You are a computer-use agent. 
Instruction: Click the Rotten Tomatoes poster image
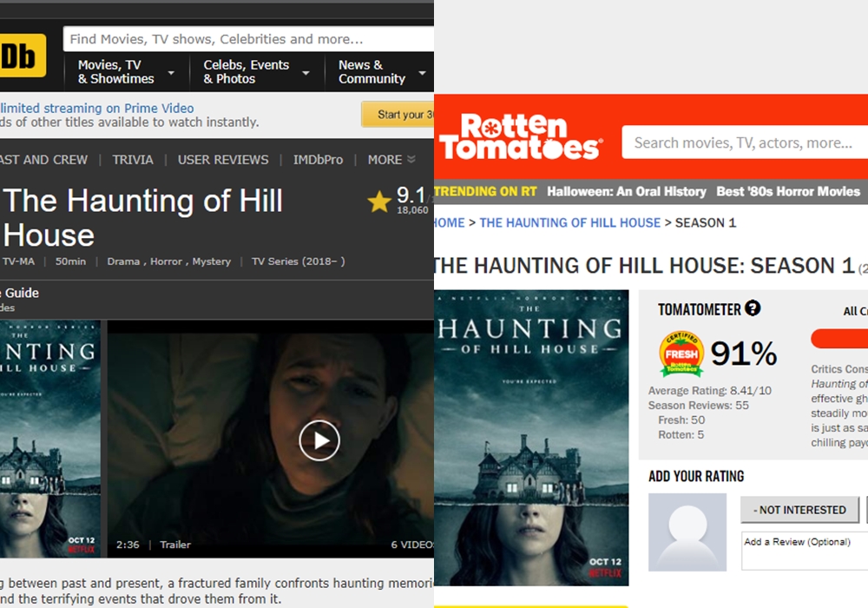(x=531, y=437)
